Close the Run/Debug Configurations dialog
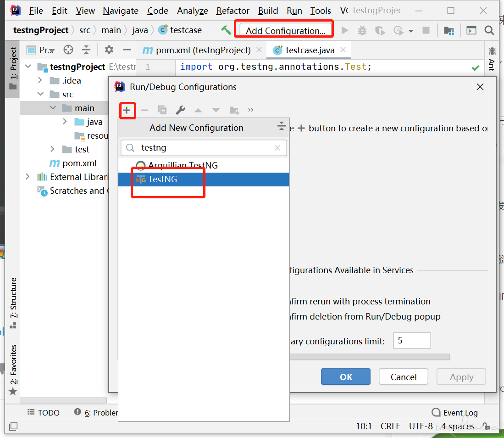The height and width of the screenshot is (438, 504). pyautogui.click(x=480, y=87)
